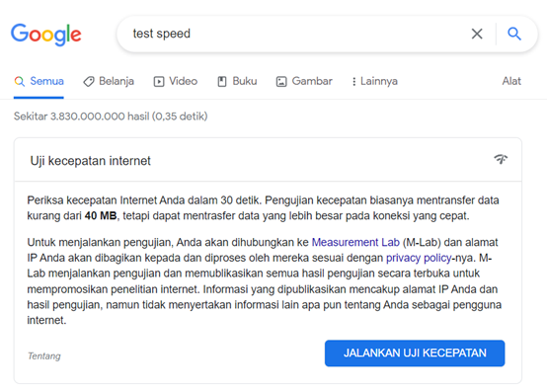Viewport: 547px width, 392px height.
Task: Click the blue magnifier search icon
Action: [x=514, y=34]
